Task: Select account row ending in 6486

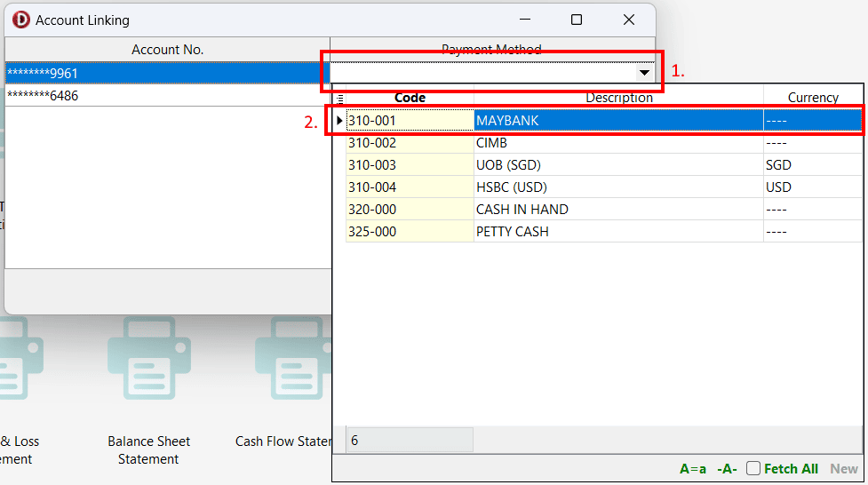Action: tap(167, 95)
